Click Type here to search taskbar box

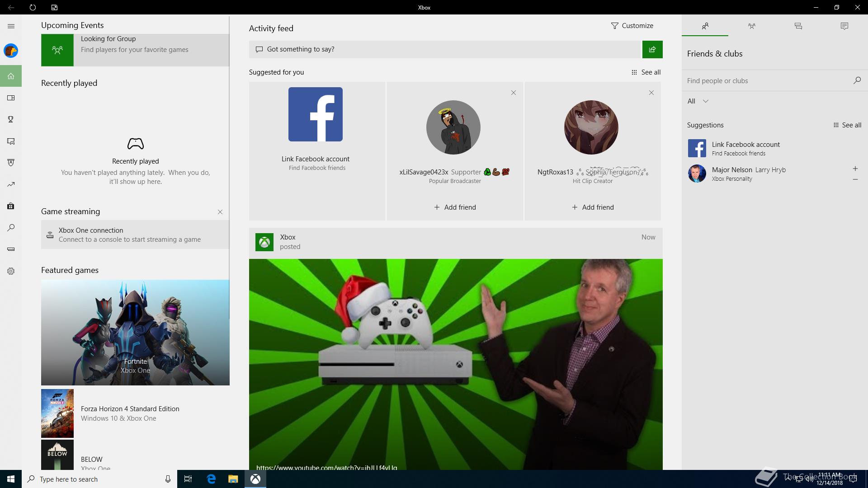[99, 479]
